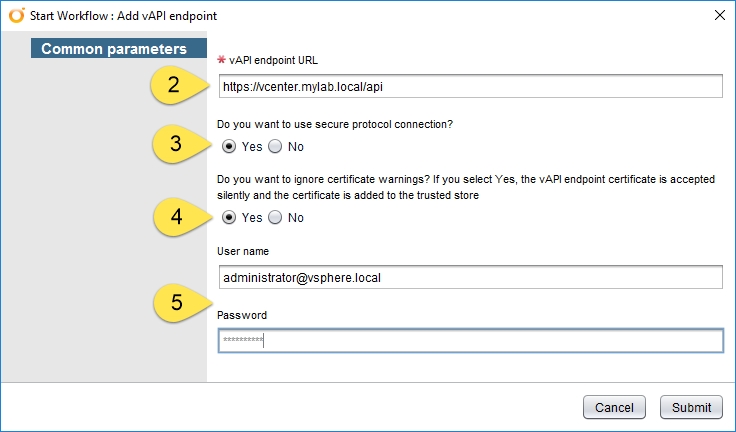Focus the Password input field
736x432 pixels.
(x=470, y=341)
